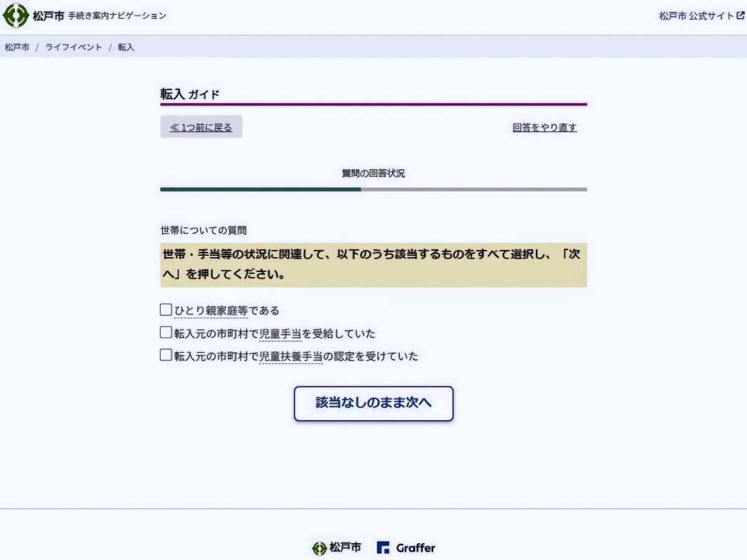The width and height of the screenshot is (747, 560).
Task: Reveal the 児童扶養手当 term explanation
Action: [x=291, y=357]
